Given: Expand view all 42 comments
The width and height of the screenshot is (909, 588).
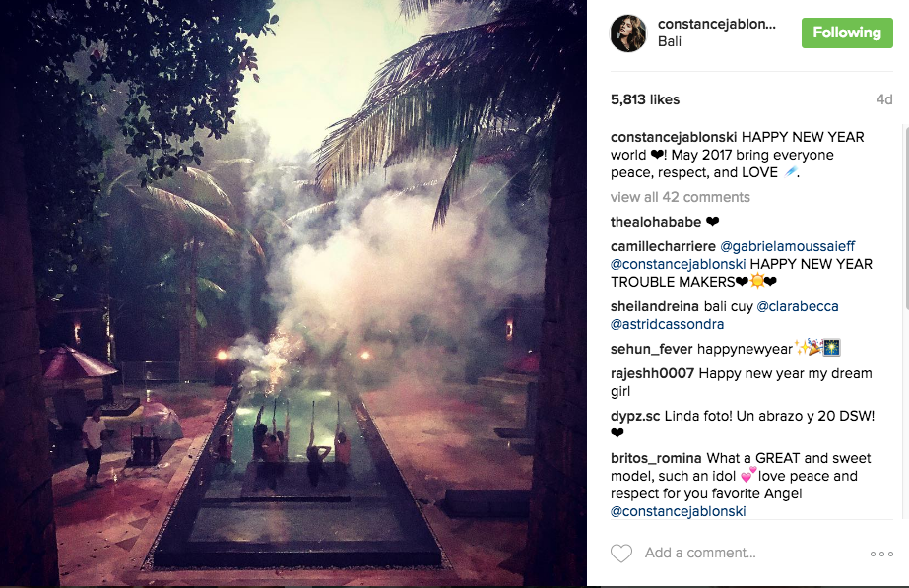Looking at the screenshot, I should pyautogui.click(x=680, y=197).
